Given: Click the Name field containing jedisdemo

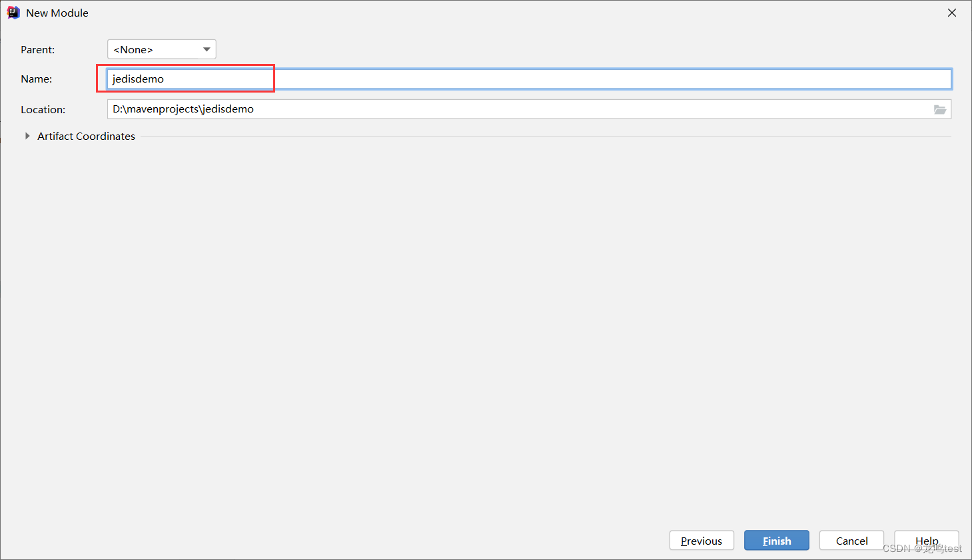Looking at the screenshot, I should coord(529,79).
